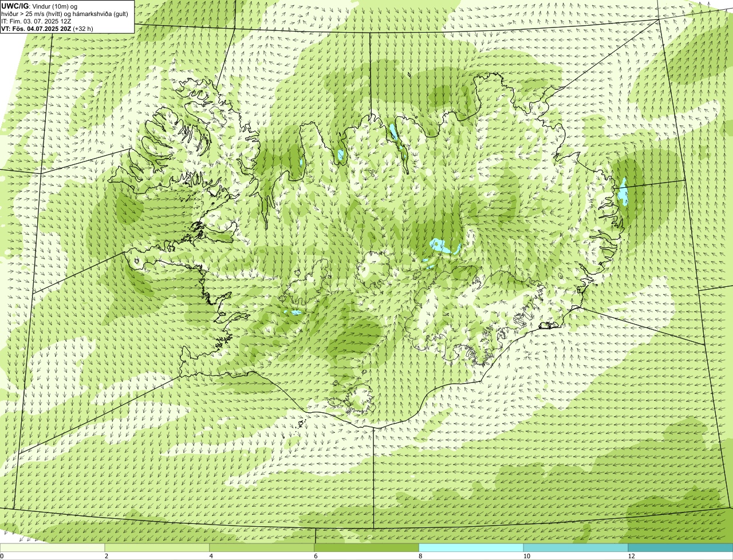Click the scale label '8' under the color bar
The height and width of the screenshot is (560, 733).
(x=420, y=556)
